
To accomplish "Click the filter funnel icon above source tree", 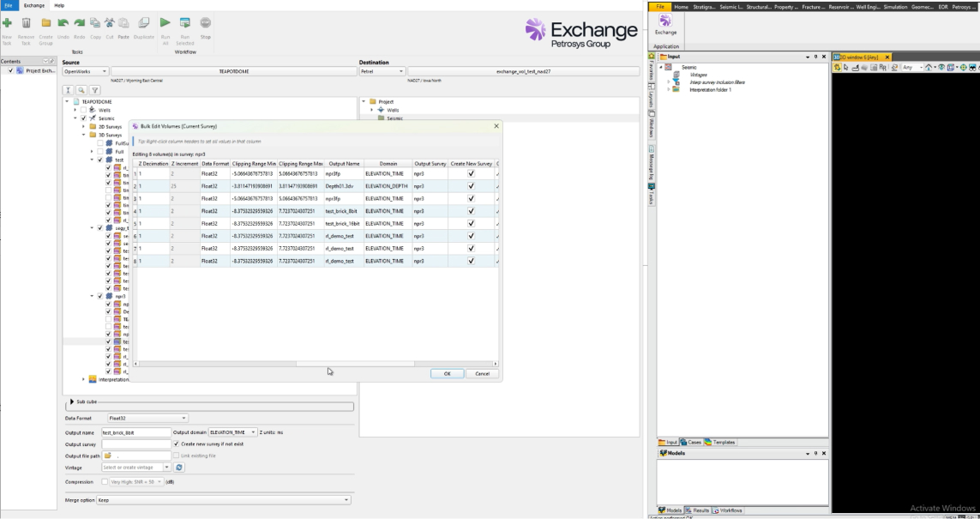I will 95,89.
